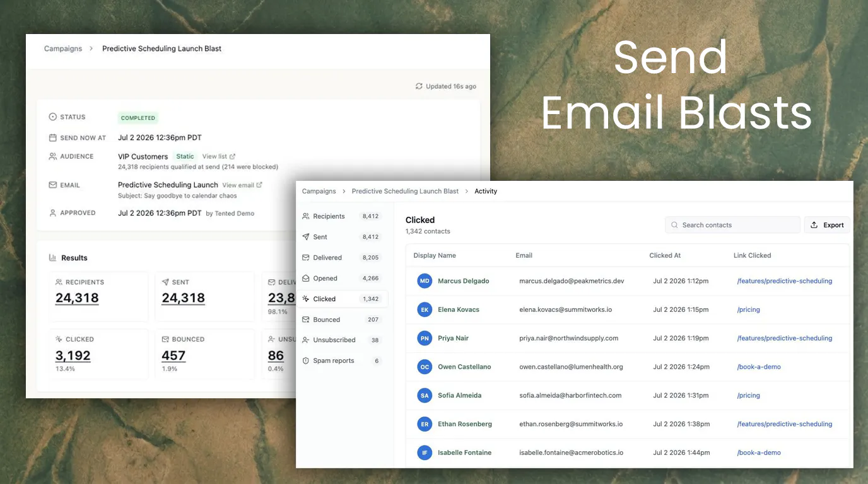The width and height of the screenshot is (868, 484).
Task: Click the Jul 2 2026 1:38pm timestamp
Action: click(681, 424)
